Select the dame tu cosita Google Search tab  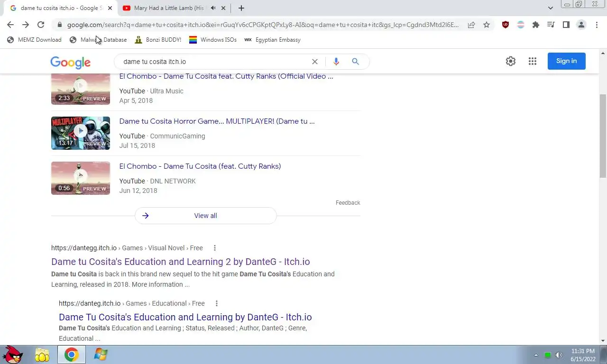tap(62, 8)
